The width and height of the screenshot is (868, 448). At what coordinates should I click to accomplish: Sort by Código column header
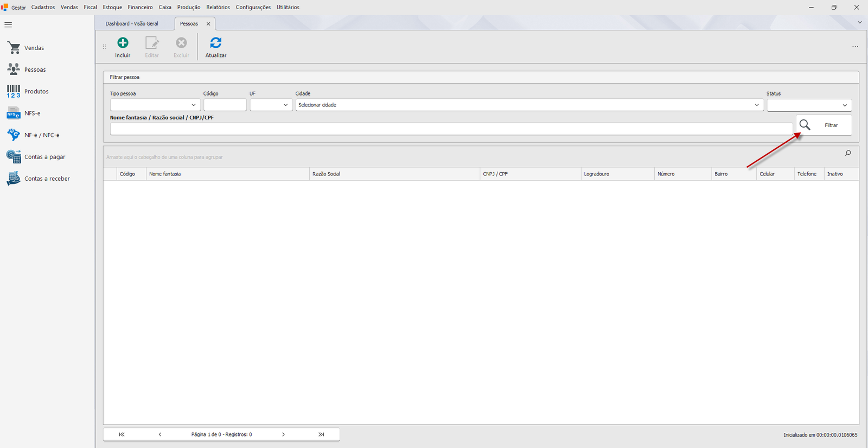[x=131, y=174]
